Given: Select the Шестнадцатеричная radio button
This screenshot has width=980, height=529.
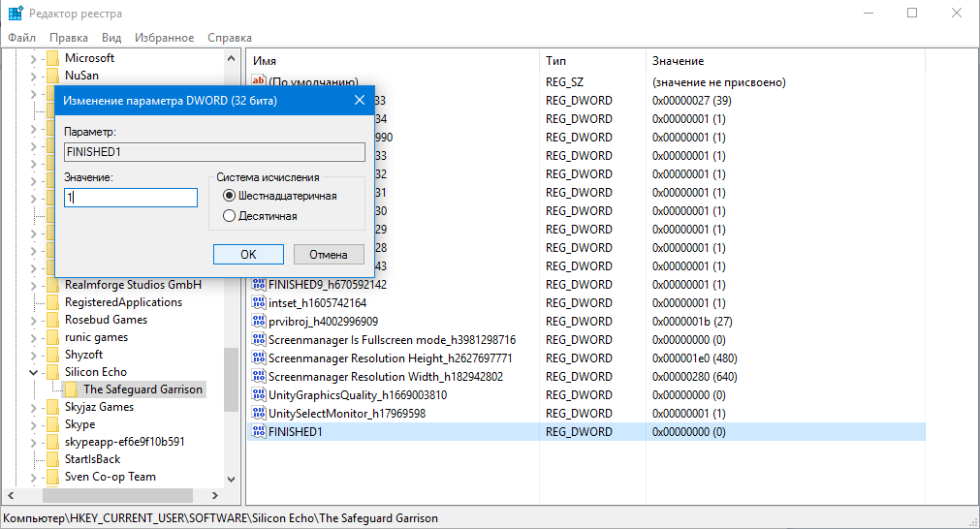Looking at the screenshot, I should pos(230,196).
